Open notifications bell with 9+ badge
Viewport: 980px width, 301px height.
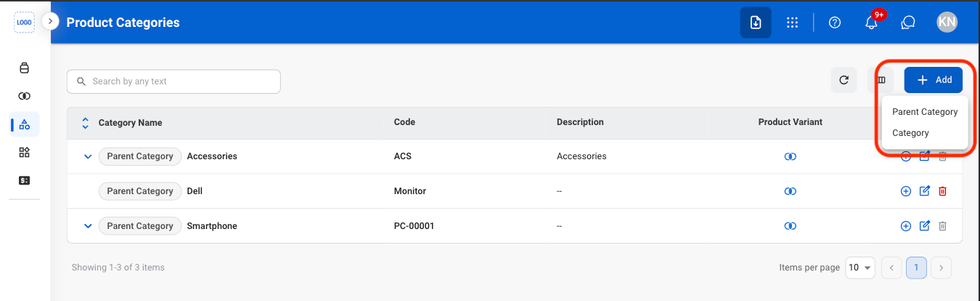point(872,23)
